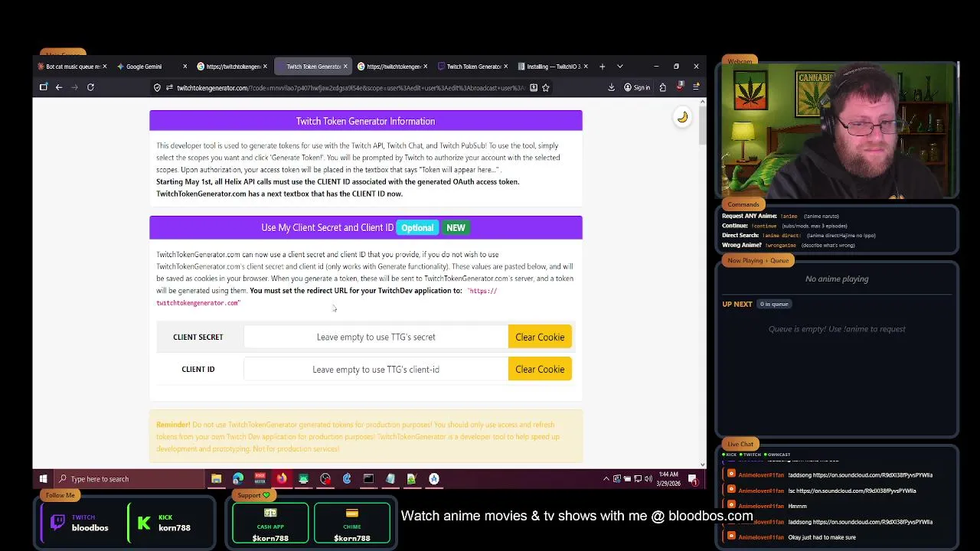Open a new browser tab
The width and height of the screenshot is (980, 551).
pyautogui.click(x=602, y=67)
